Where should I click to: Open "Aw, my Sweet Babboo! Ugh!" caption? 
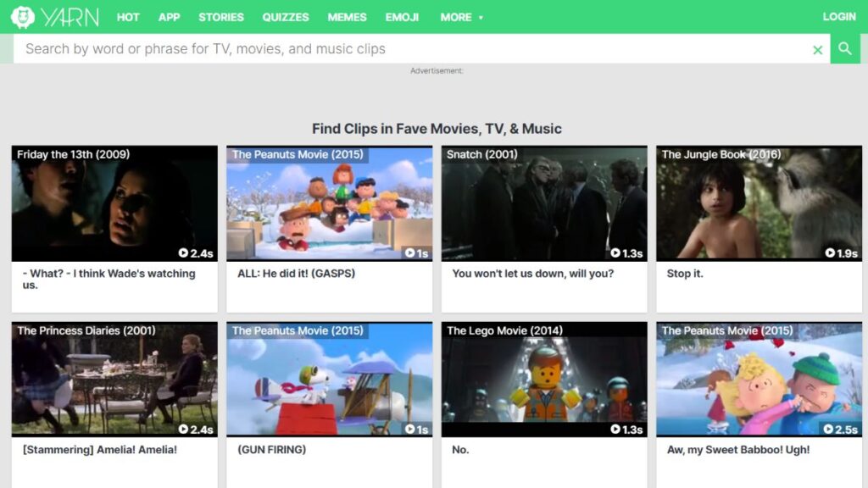point(737,450)
